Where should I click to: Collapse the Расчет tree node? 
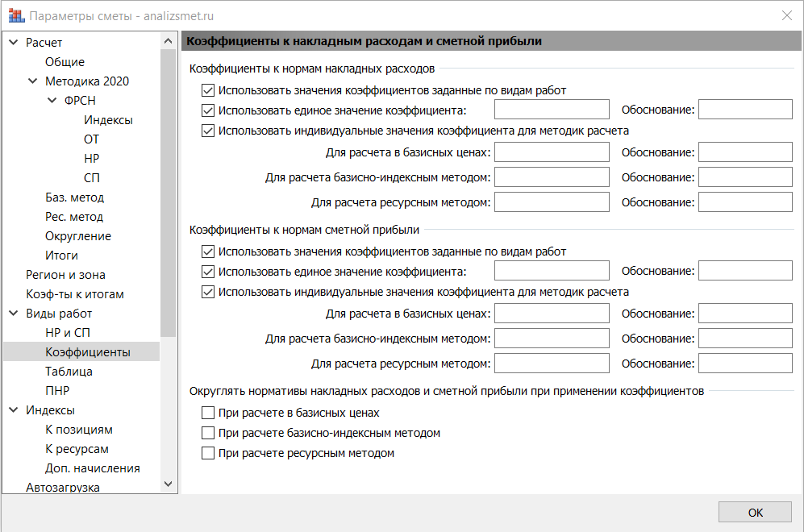coord(14,42)
